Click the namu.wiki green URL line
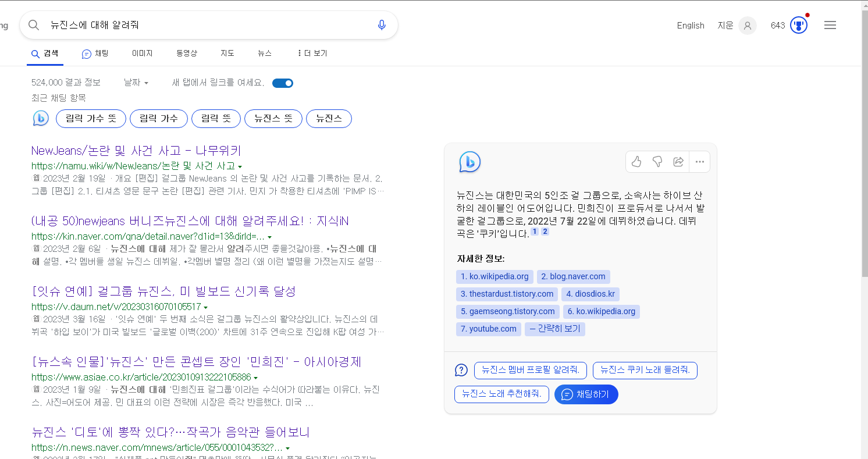 pos(133,166)
